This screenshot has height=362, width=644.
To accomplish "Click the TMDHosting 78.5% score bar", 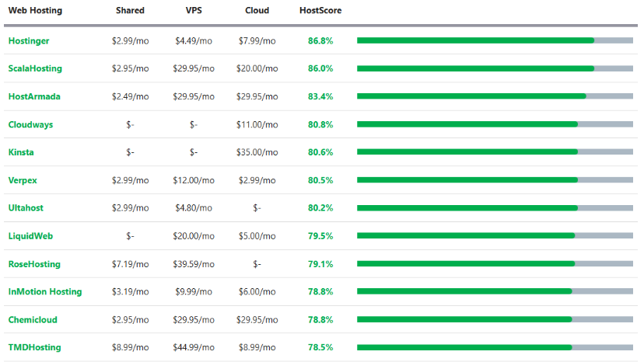I will coord(495,348).
